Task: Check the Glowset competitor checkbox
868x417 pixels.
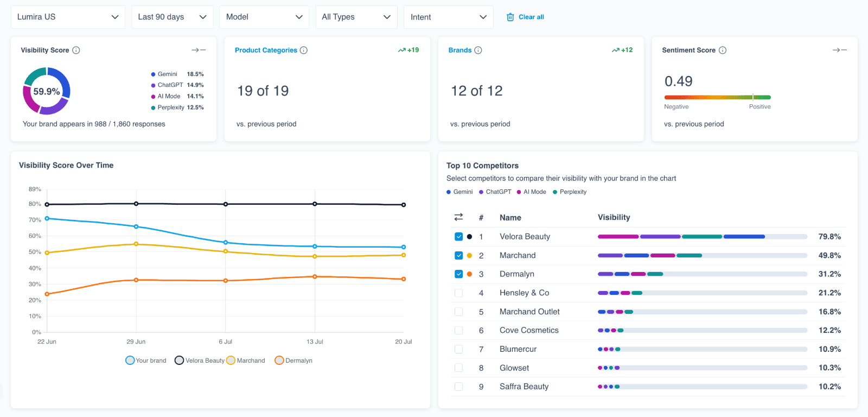Action: pos(458,368)
